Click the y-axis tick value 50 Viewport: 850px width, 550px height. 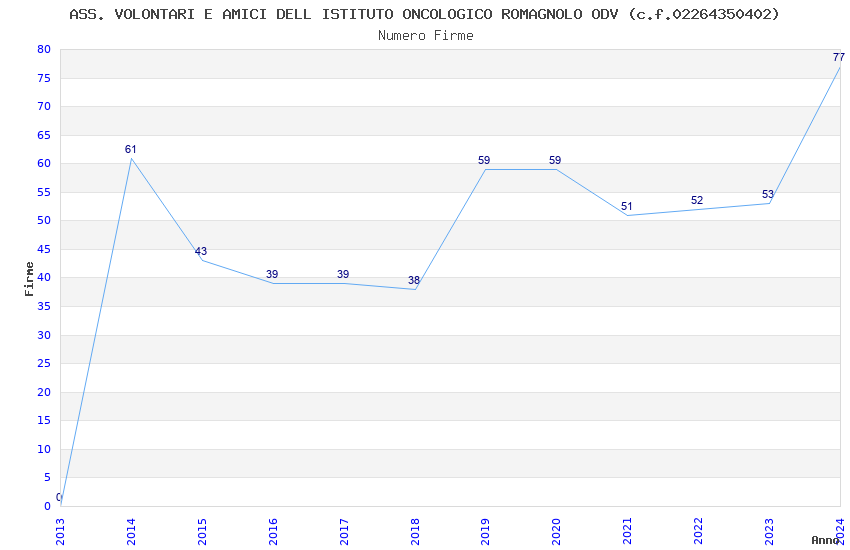click(44, 221)
